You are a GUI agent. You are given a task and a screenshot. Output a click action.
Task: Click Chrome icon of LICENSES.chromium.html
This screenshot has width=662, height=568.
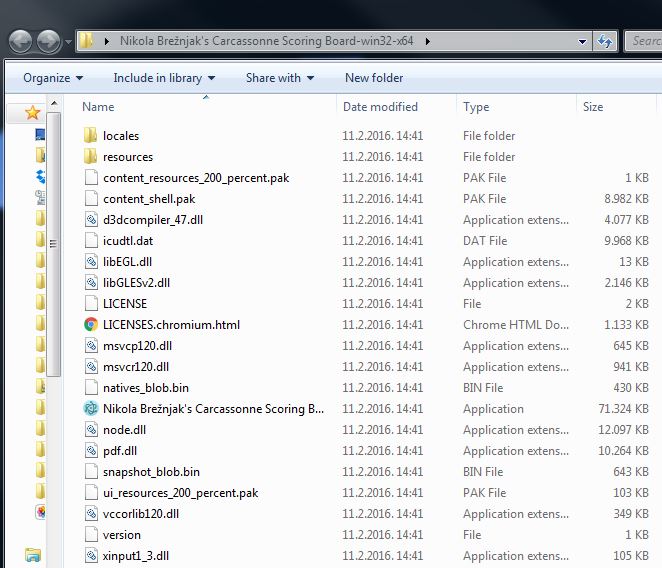coord(91,324)
